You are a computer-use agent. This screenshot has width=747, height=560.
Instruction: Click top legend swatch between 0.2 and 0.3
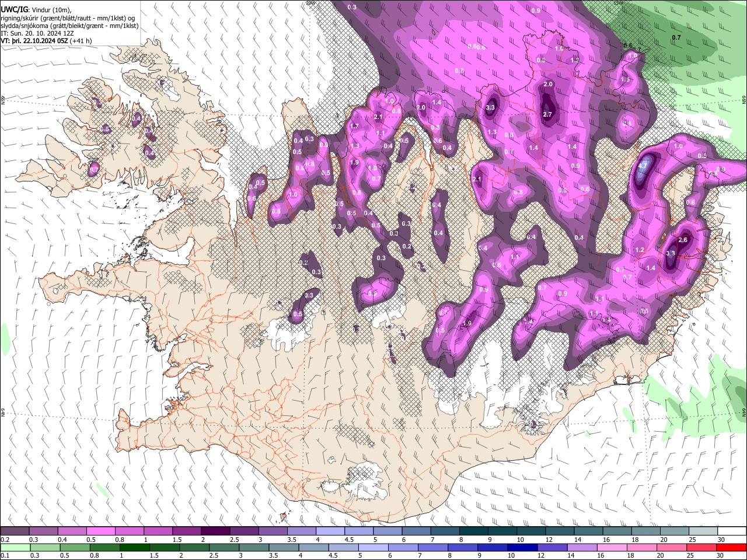point(15,531)
